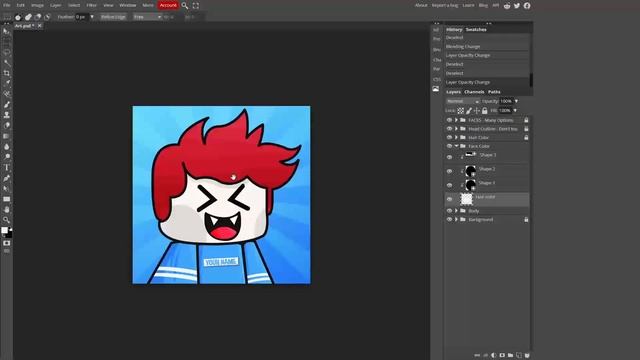Click the new folder icon in Layers
Image resolution: width=640 pixels, height=360 pixels.
[x=510, y=356]
